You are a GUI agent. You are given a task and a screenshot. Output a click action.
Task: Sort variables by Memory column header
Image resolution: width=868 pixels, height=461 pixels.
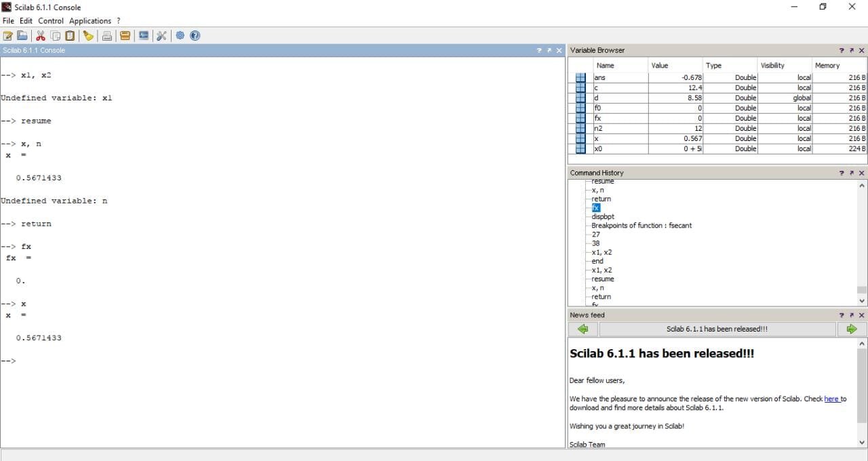click(840, 65)
